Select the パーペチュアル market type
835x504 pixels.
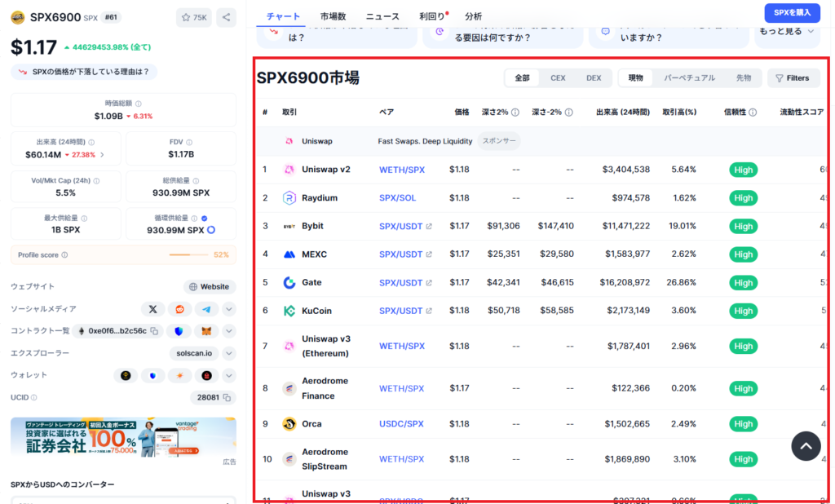point(689,78)
